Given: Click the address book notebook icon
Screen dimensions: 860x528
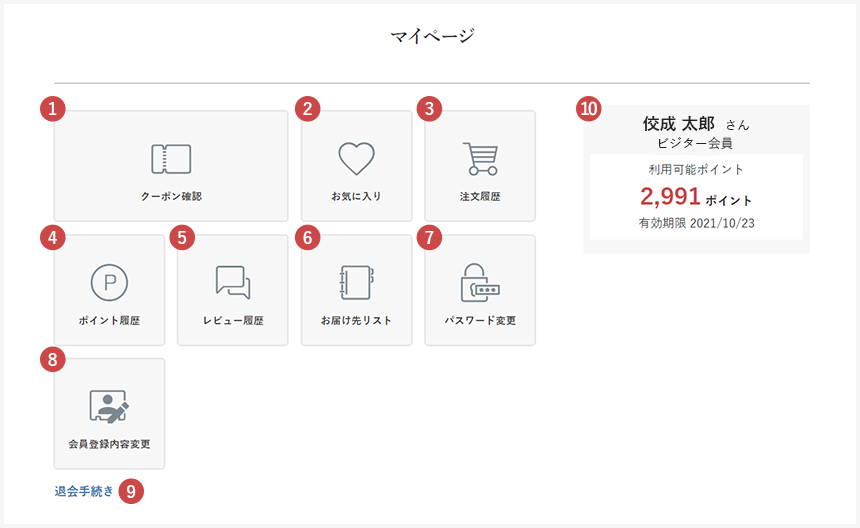Looking at the screenshot, I should click(x=356, y=283).
